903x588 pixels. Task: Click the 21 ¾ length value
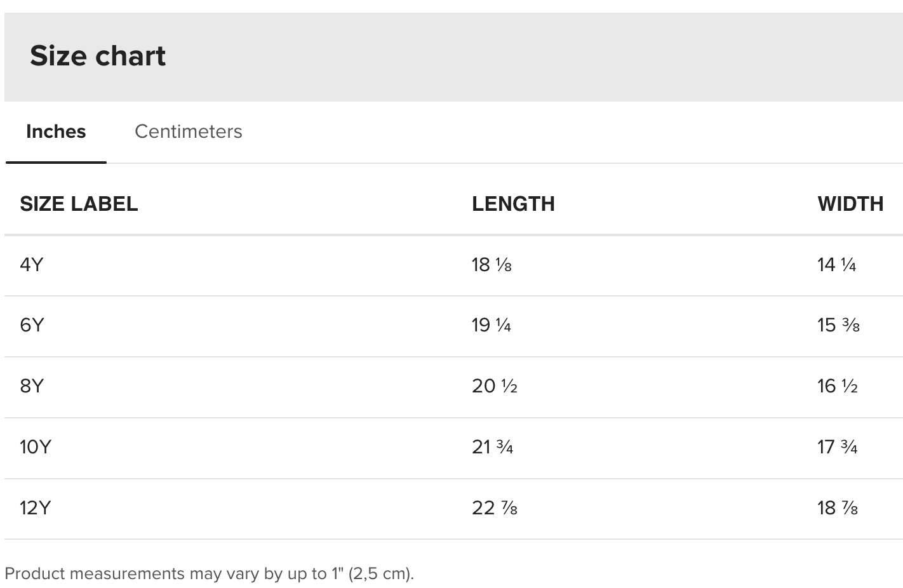(492, 447)
